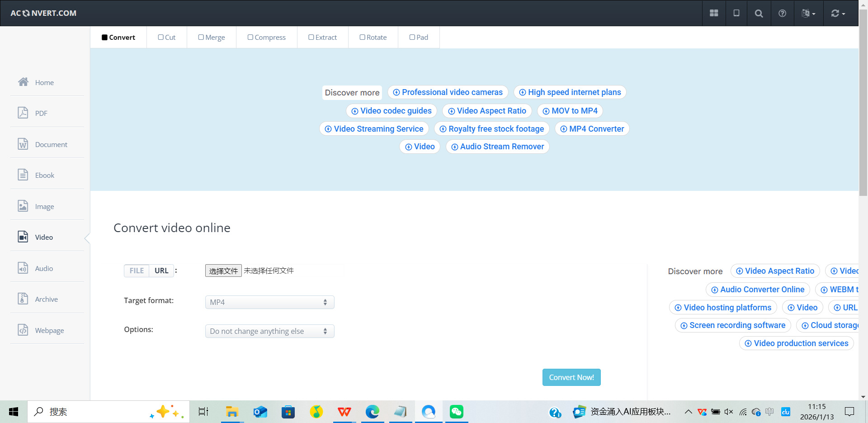This screenshot has width=868, height=423.
Task: Click the ACONVERT.COM logo
Action: click(x=43, y=13)
